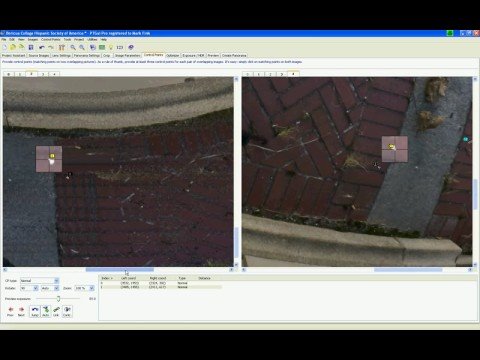
Task: Click the purple viewer toolbar icon
Action: click(131, 47)
